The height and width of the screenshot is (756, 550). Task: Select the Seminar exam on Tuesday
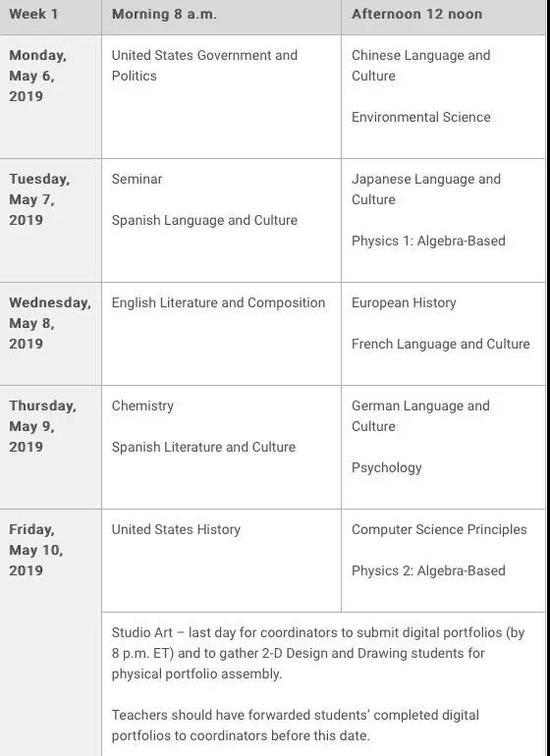click(137, 179)
